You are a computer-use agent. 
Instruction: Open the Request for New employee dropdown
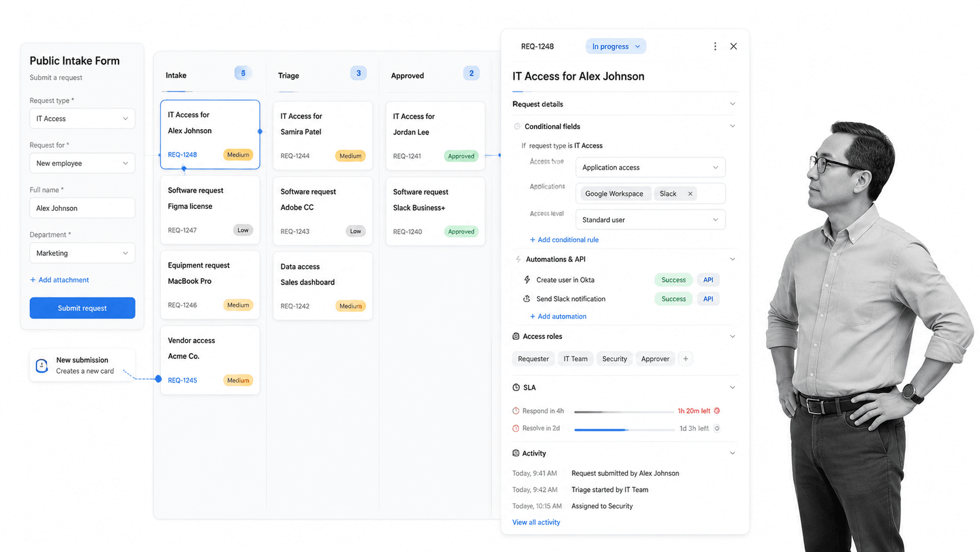tap(82, 163)
